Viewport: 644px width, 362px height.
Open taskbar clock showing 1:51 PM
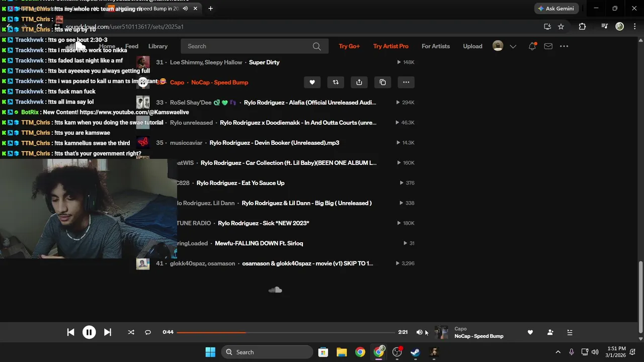(616, 352)
